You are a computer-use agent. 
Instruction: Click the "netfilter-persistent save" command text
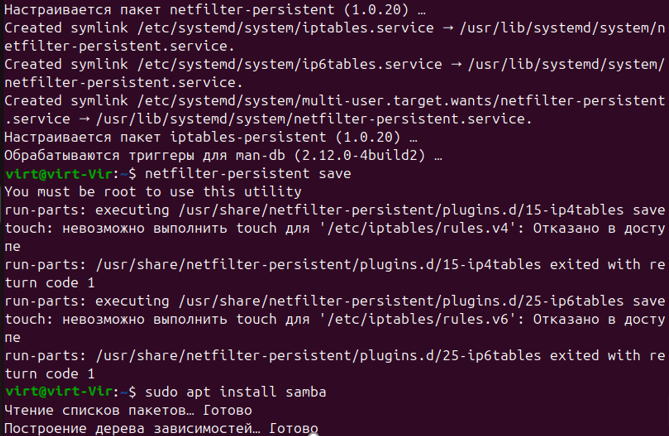coord(248,174)
